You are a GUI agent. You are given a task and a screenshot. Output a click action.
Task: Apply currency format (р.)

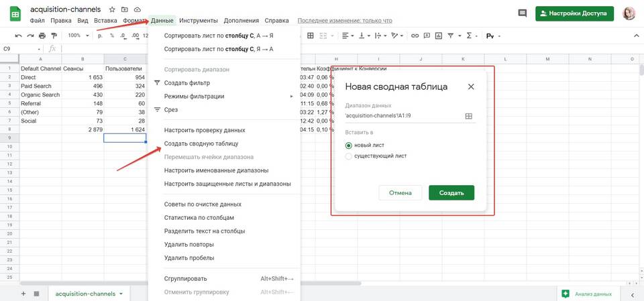coord(100,36)
